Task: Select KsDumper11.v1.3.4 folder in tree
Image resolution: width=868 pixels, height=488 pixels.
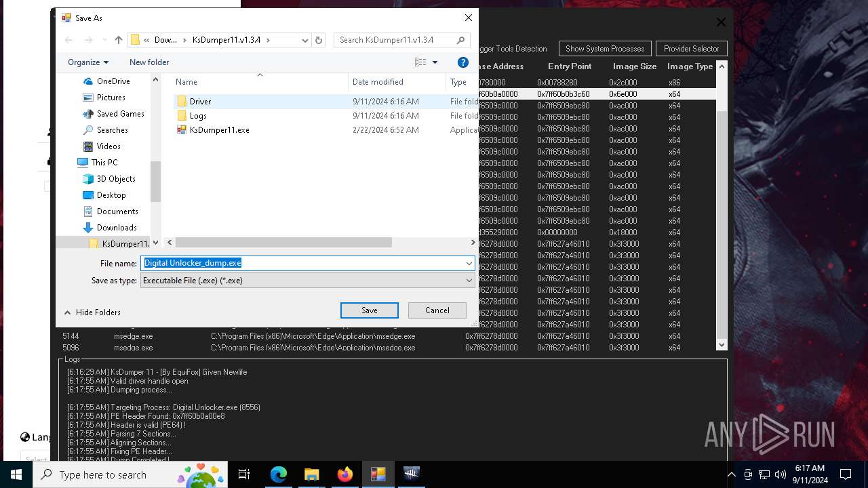Action: click(x=119, y=244)
